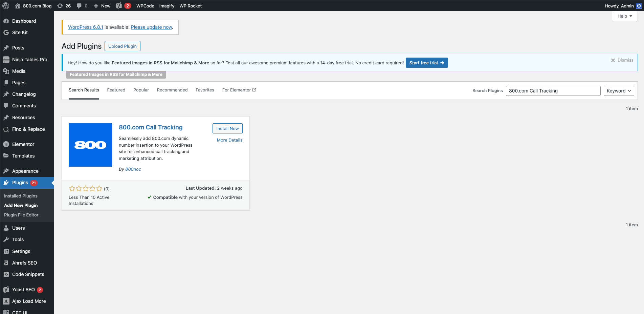Switch to the Featured tab

pyautogui.click(x=116, y=90)
